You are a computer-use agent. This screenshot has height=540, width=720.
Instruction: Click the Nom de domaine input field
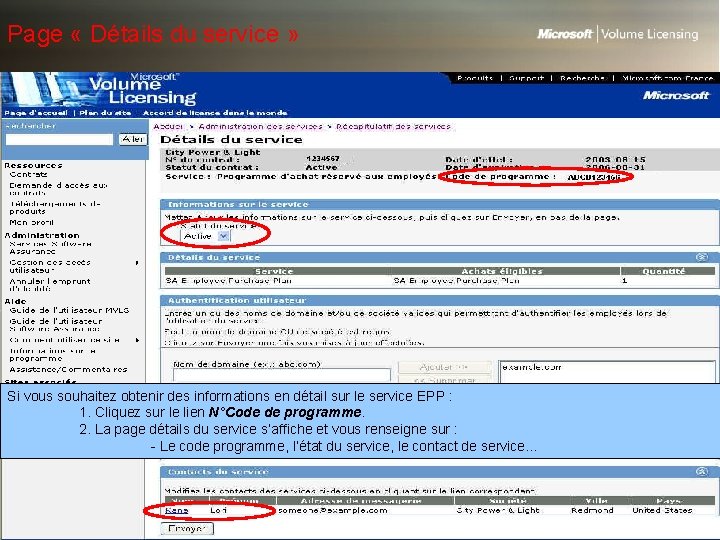point(281,375)
